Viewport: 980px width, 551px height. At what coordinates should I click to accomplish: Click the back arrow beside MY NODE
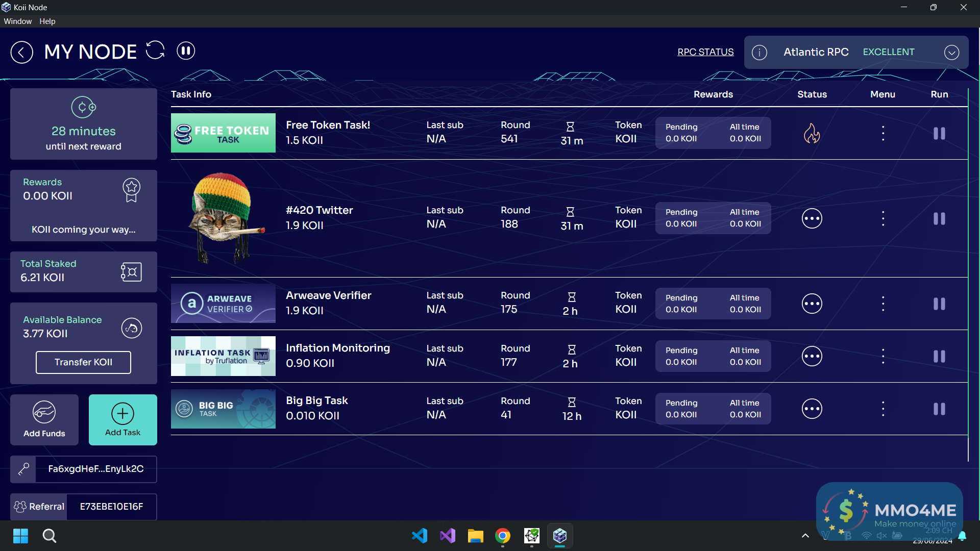point(22,52)
